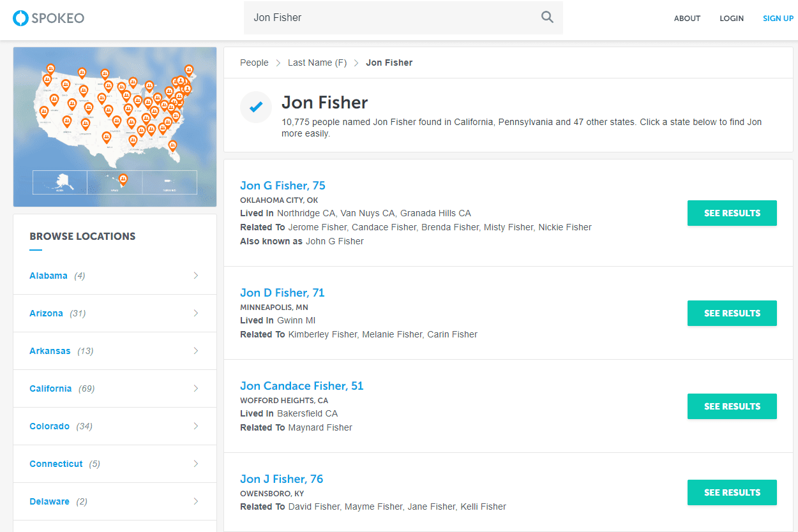Expand the California location chevron

[196, 388]
